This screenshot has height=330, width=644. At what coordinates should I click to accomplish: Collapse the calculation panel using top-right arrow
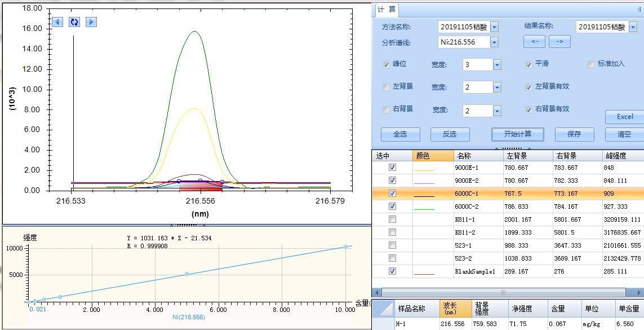click(x=638, y=10)
